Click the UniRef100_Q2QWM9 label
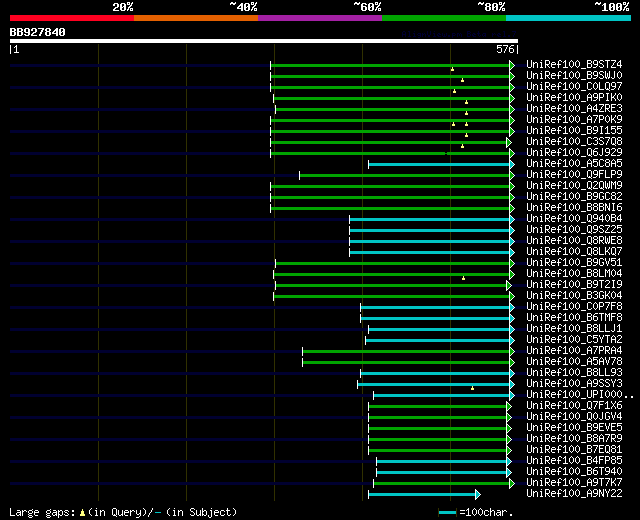Screen dimensions: 640x520 coord(574,186)
